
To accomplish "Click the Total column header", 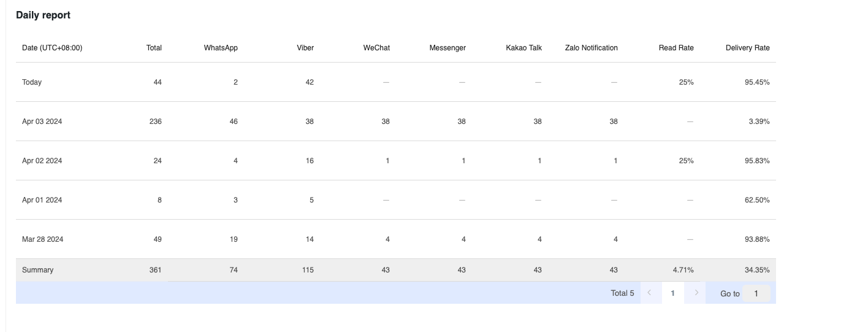I will (x=154, y=48).
